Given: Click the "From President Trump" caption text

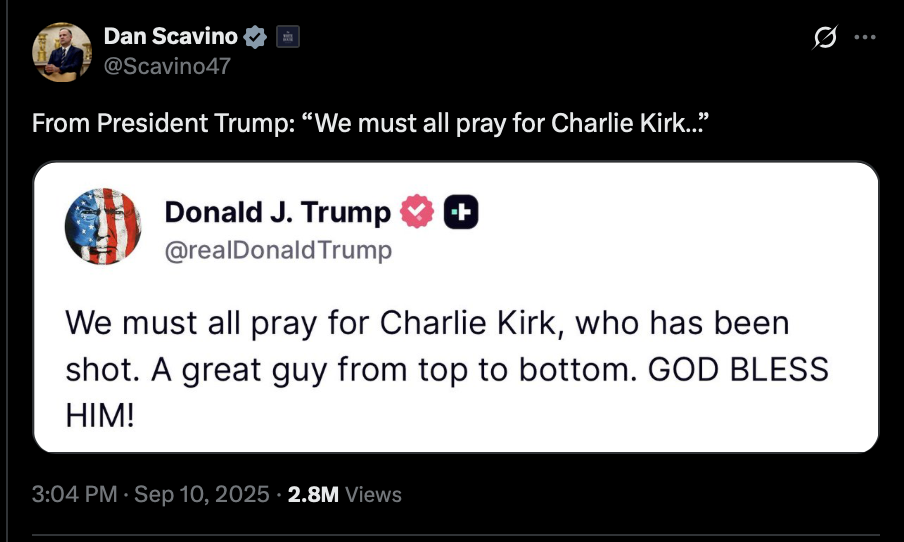Looking at the screenshot, I should pyautogui.click(x=158, y=125).
